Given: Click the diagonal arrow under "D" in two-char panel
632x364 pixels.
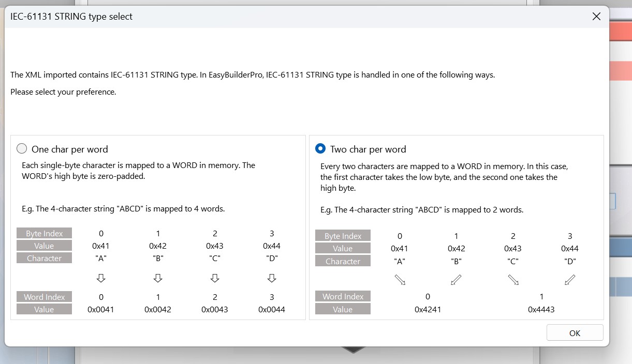Looking at the screenshot, I should click(x=570, y=280).
